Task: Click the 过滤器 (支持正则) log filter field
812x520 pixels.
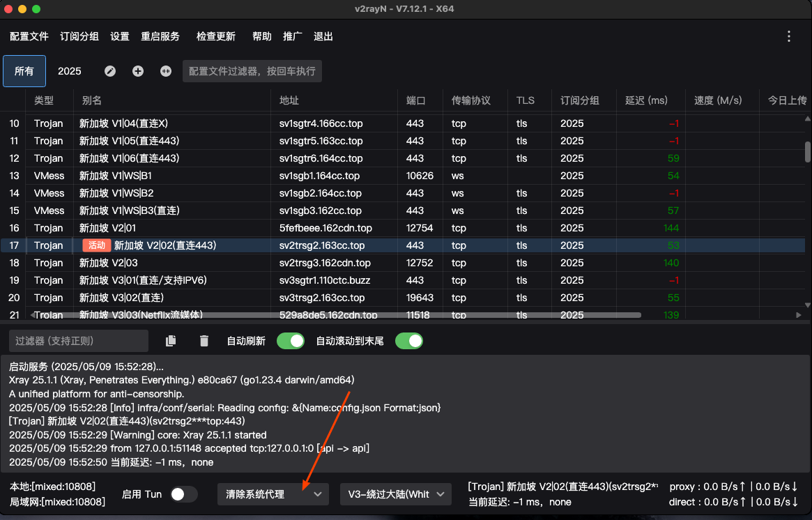Action: point(79,341)
